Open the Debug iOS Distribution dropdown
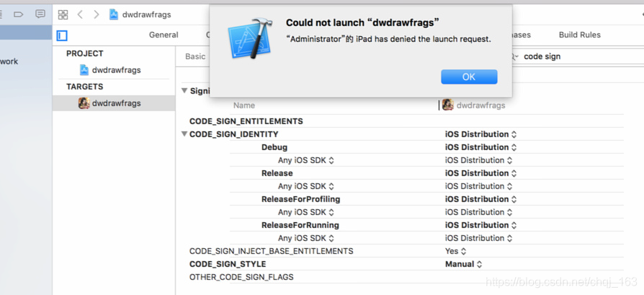Screen dimensions: 644x295 [480, 147]
